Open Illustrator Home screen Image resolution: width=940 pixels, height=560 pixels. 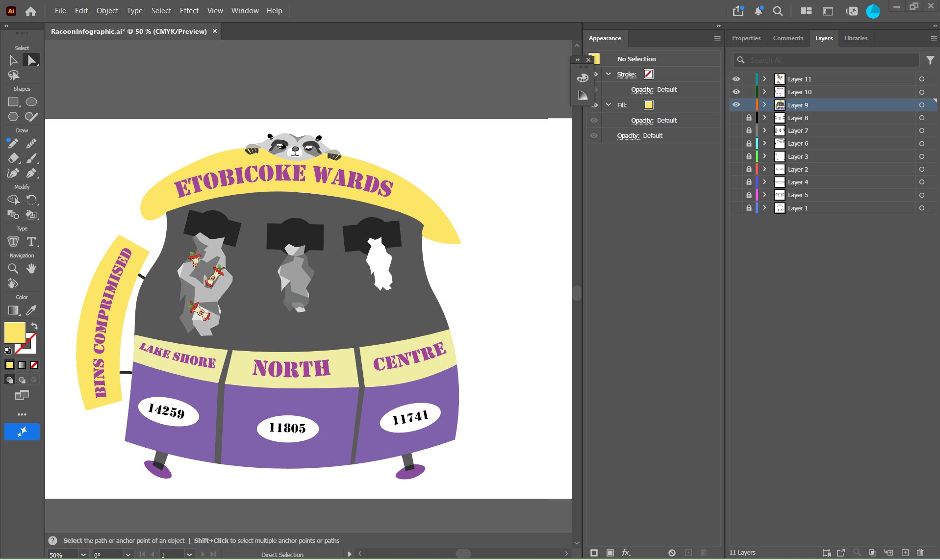pos(31,11)
